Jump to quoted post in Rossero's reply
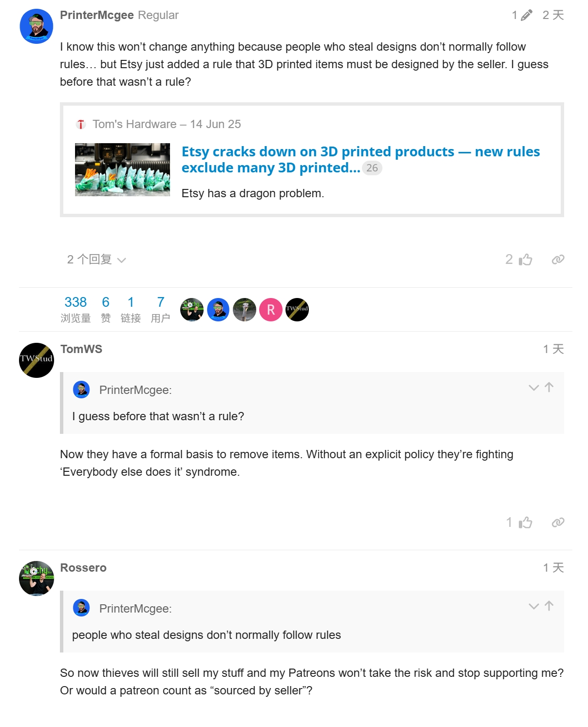Viewport: 588px width, 727px height. pos(549,606)
